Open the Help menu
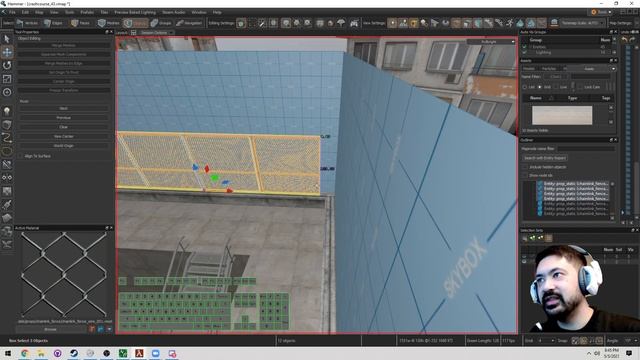Viewport: 640px width, 360px height. coord(217,12)
